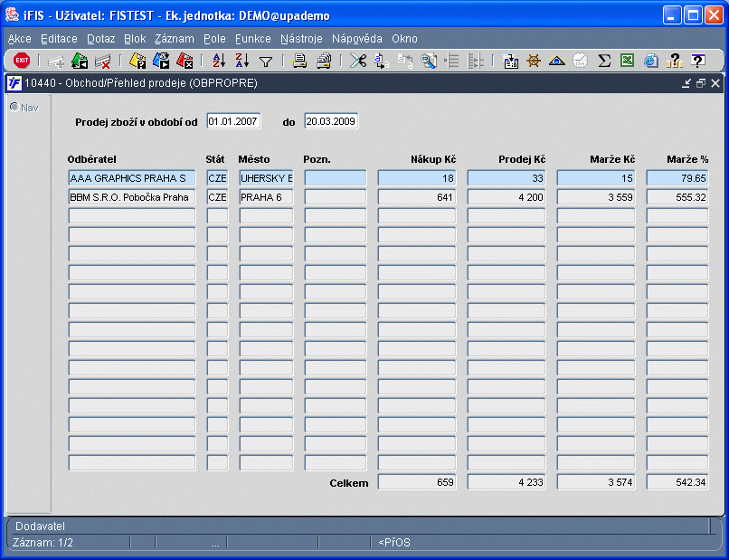Click the ship's wheel navigation icon
This screenshot has width=729, height=560.
[534, 61]
